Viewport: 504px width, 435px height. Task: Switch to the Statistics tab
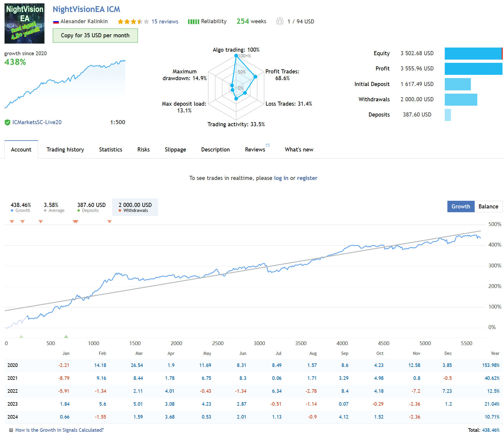[x=111, y=150]
